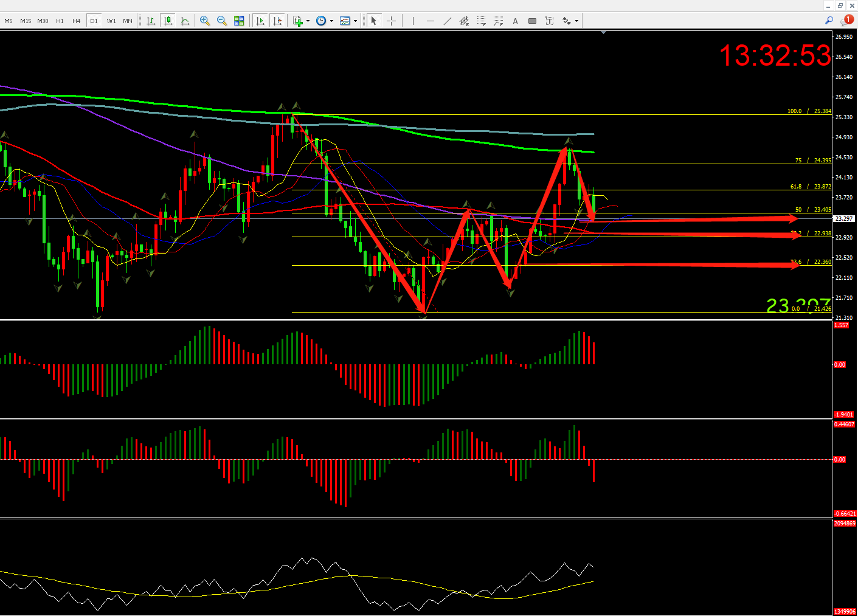Open the indicators list dropdown arrow
This screenshot has width=858, height=616.
pos(308,21)
